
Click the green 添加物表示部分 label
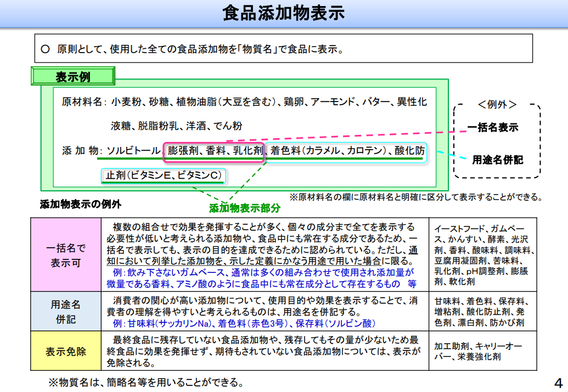coord(244,208)
